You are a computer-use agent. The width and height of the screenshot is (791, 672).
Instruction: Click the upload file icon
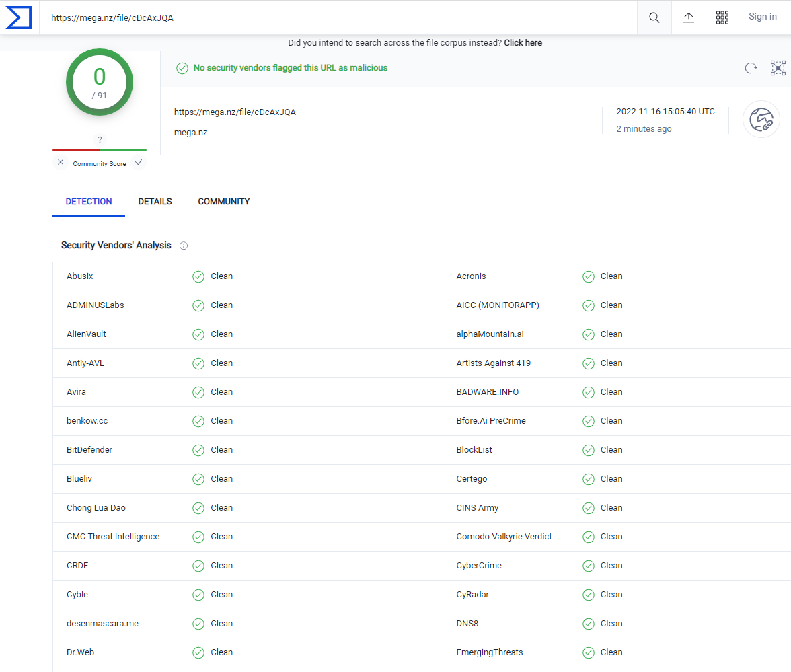pos(689,17)
